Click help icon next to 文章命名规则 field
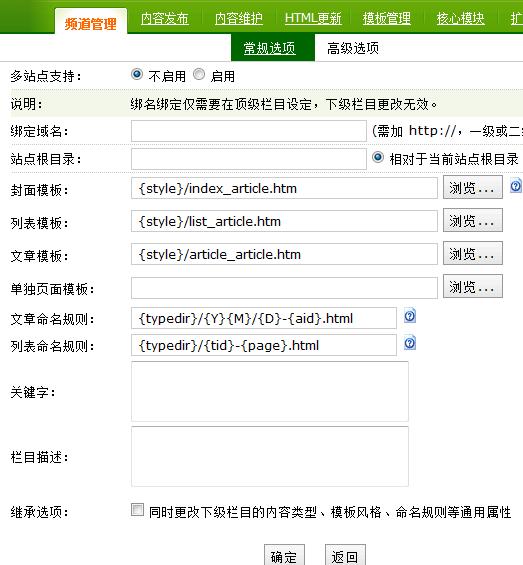 tap(410, 316)
